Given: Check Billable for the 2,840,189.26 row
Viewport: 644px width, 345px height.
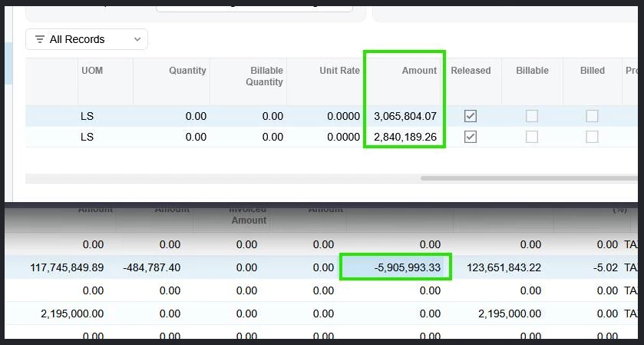Looking at the screenshot, I should pos(532,137).
